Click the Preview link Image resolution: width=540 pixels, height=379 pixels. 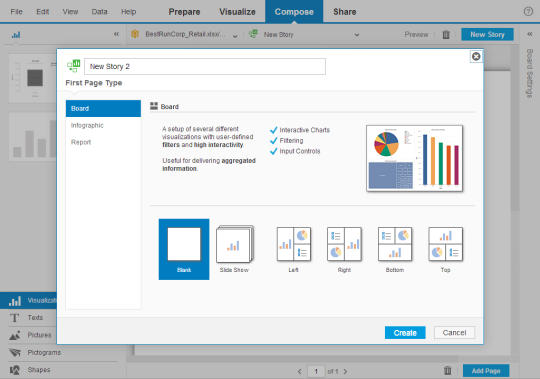click(x=416, y=34)
